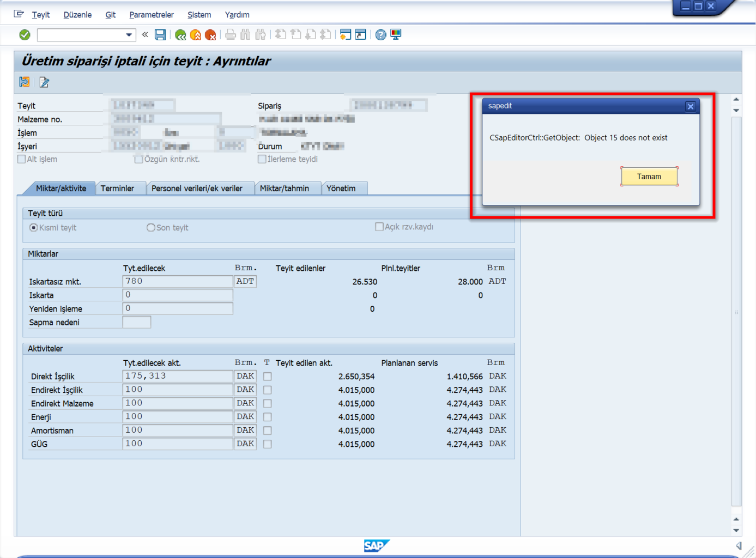Open the Git menu
This screenshot has height=558, width=756.
click(x=111, y=15)
